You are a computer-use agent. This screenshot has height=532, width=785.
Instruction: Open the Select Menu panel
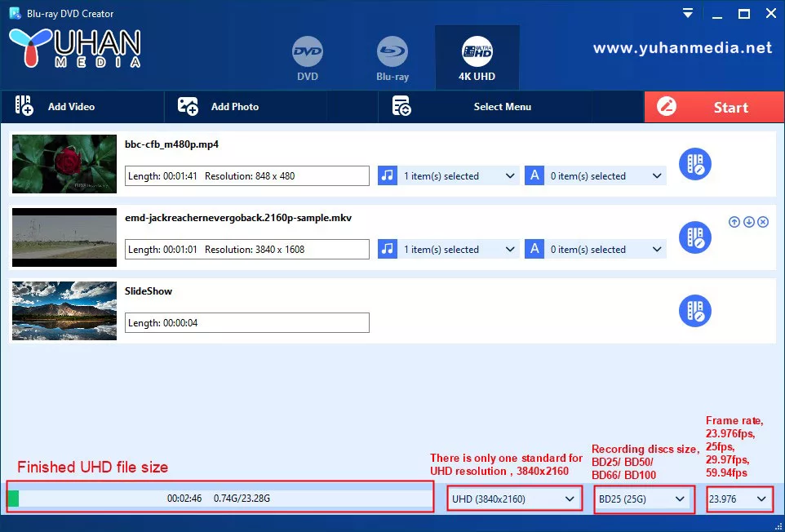(483, 107)
